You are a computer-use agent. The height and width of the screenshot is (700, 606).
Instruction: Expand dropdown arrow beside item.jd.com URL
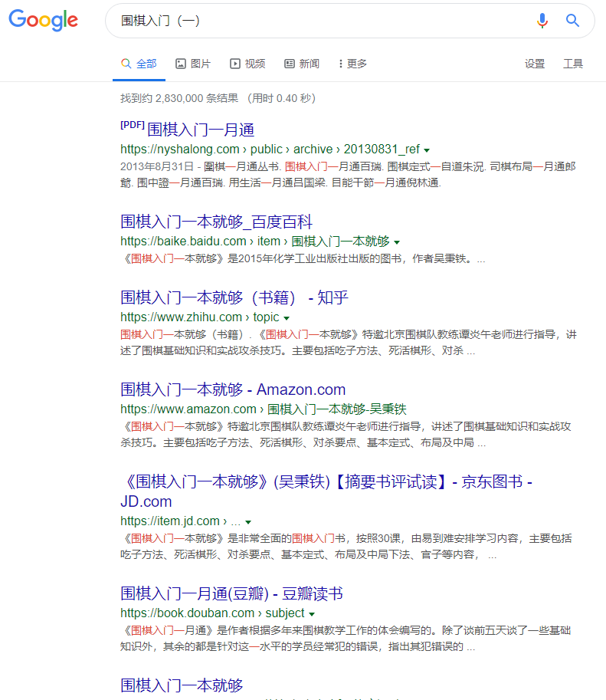[248, 522]
